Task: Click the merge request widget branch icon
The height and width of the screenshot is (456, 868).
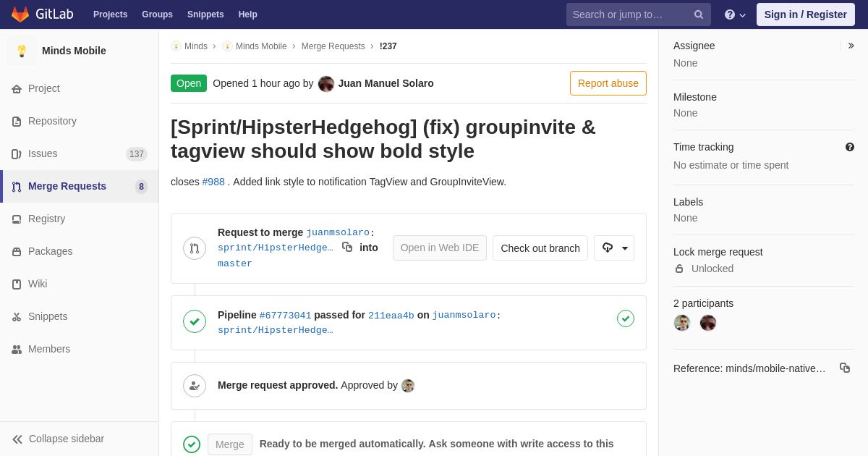Action: point(195,248)
